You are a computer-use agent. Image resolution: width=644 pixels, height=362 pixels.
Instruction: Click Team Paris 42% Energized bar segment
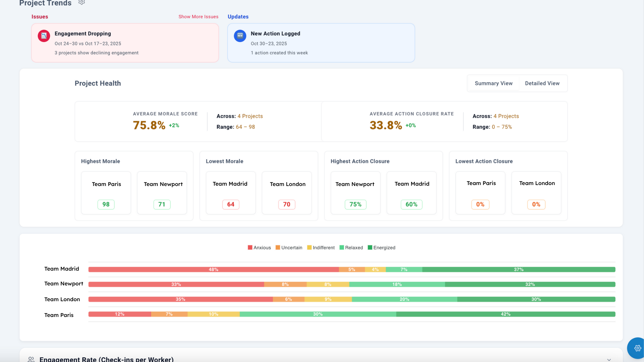pos(506,314)
